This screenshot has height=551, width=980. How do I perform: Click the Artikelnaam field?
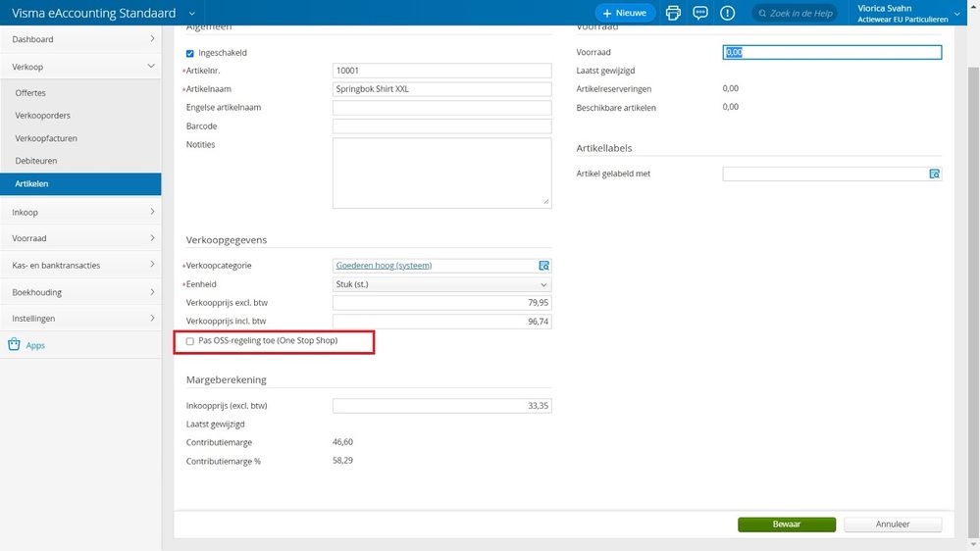(x=441, y=88)
